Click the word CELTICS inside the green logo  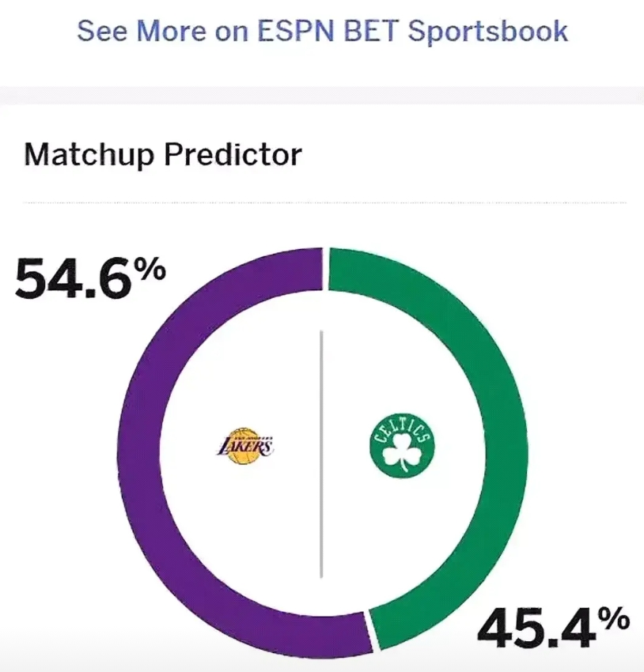pyautogui.click(x=402, y=430)
